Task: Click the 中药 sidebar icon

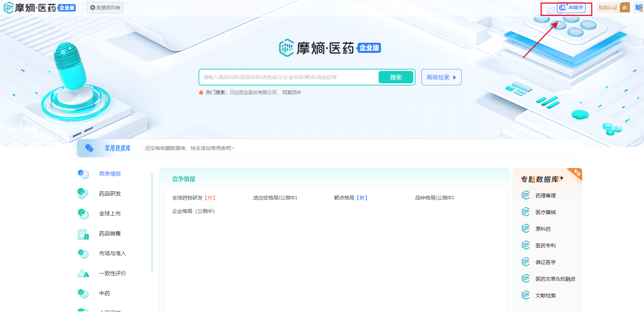Action: click(x=83, y=293)
